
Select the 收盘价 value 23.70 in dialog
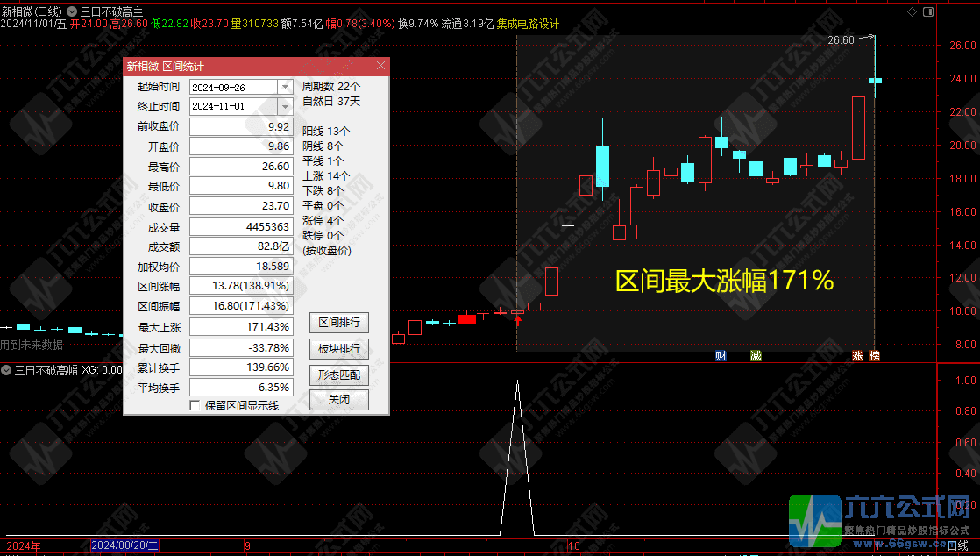pos(241,206)
